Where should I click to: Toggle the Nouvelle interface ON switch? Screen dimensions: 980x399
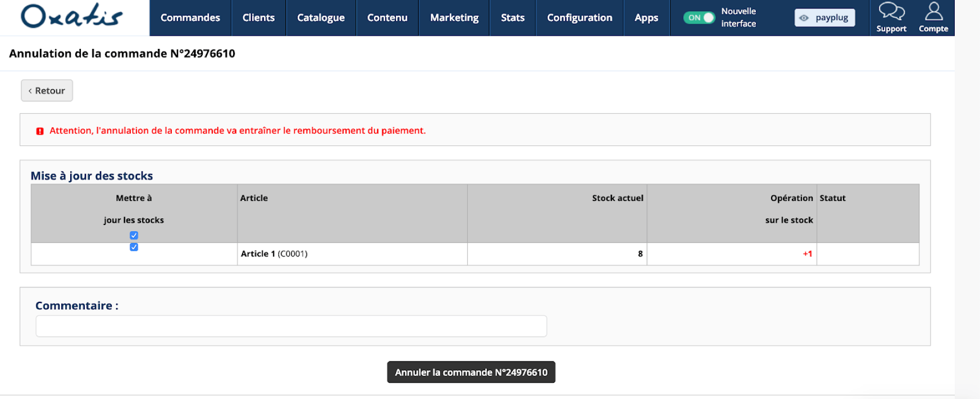click(699, 18)
